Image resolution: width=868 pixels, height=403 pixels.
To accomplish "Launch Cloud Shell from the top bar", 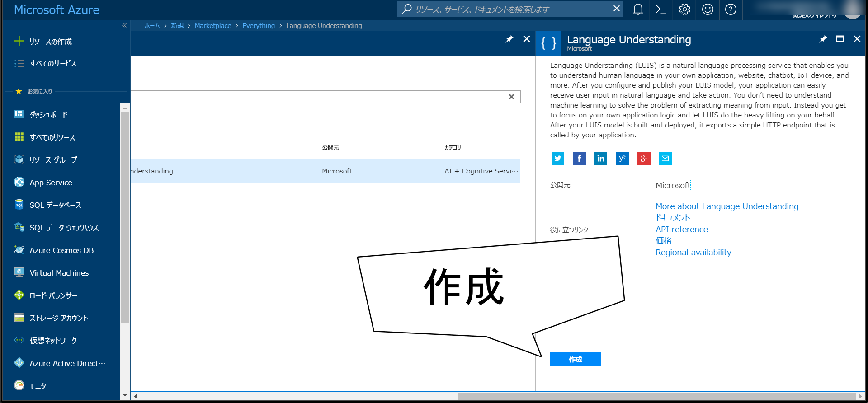I will click(661, 9).
